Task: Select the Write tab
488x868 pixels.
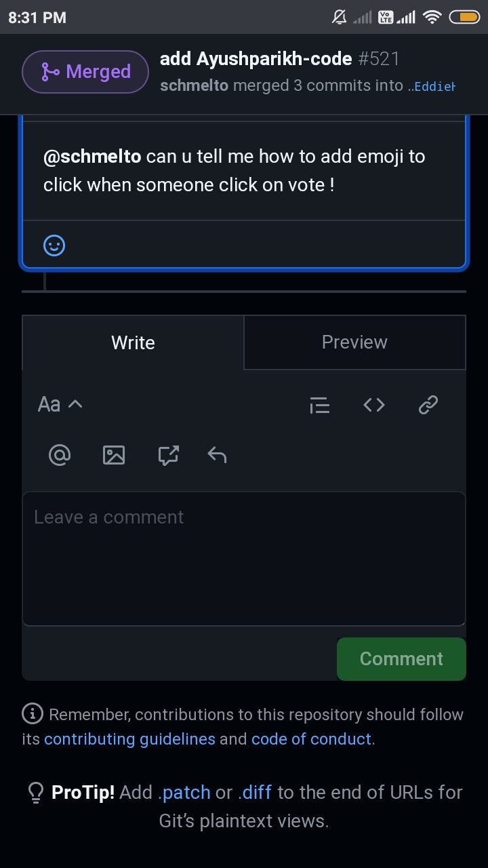Action: [133, 342]
